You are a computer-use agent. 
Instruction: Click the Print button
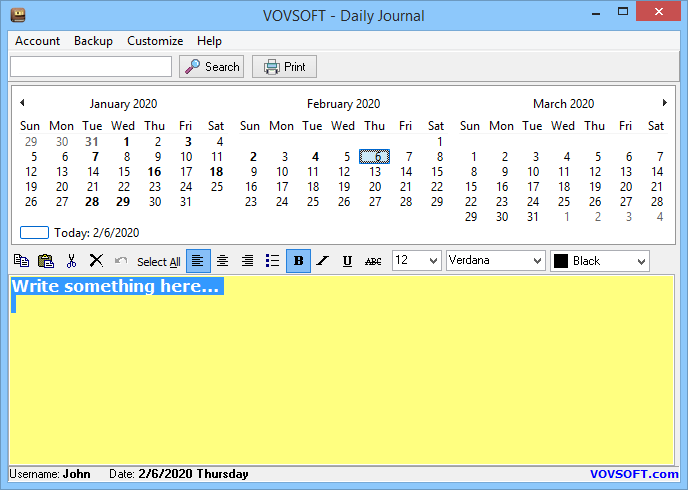click(x=284, y=67)
